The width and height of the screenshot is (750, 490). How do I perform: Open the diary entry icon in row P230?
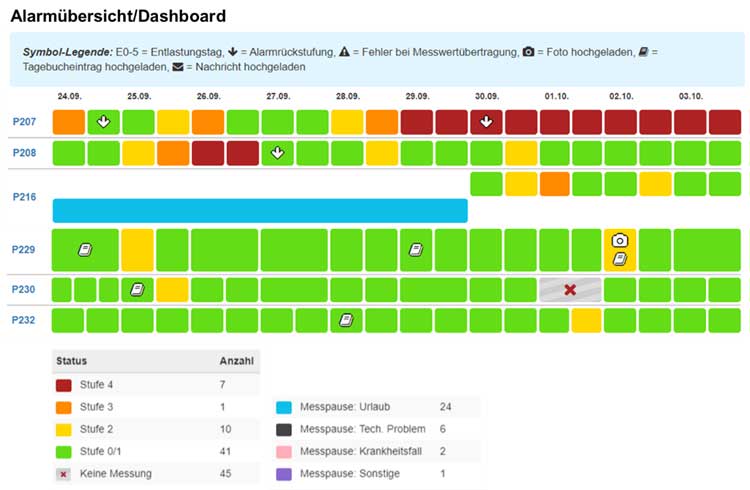pos(137,290)
